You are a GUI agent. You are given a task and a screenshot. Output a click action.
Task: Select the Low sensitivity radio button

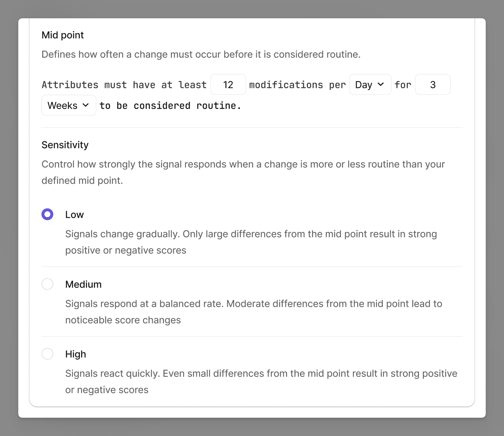coord(47,214)
